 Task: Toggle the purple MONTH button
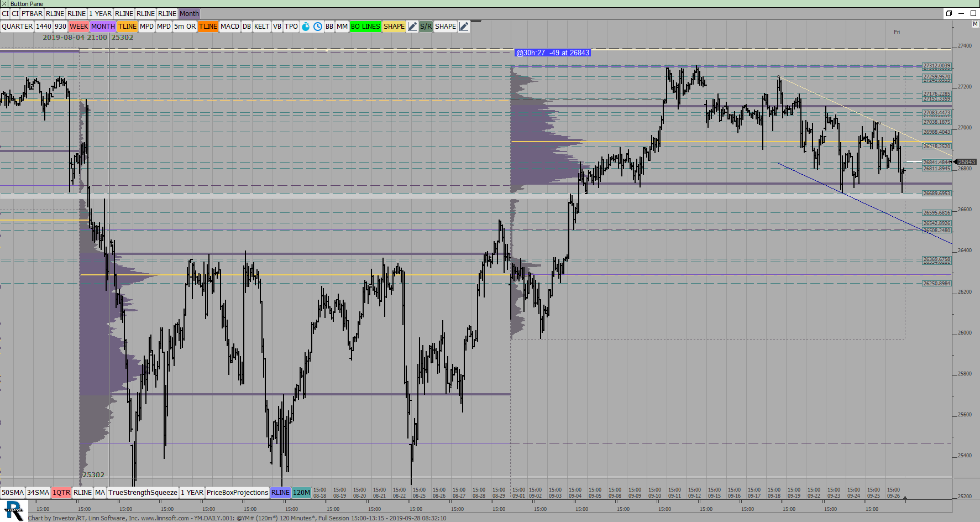(103, 27)
